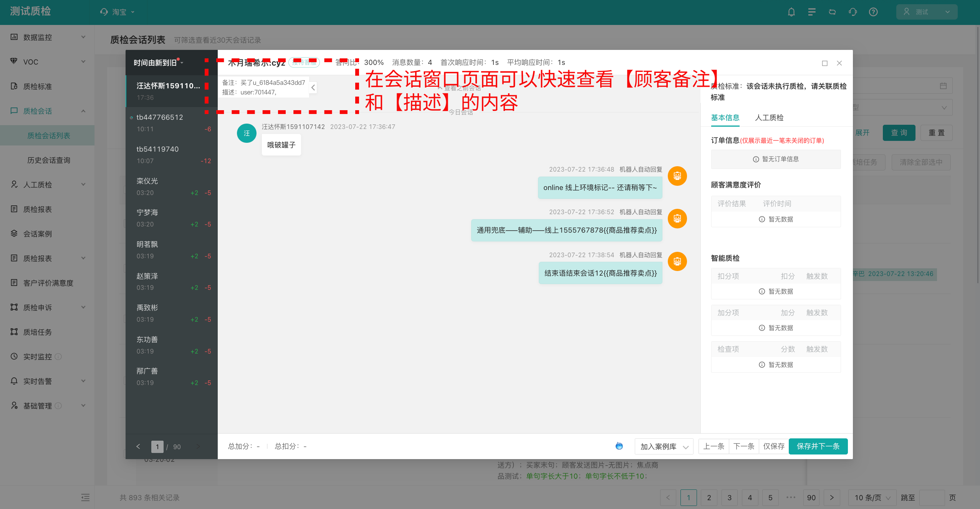Select conversation 邴广善
The width and height of the screenshot is (980, 509).
coord(172,377)
